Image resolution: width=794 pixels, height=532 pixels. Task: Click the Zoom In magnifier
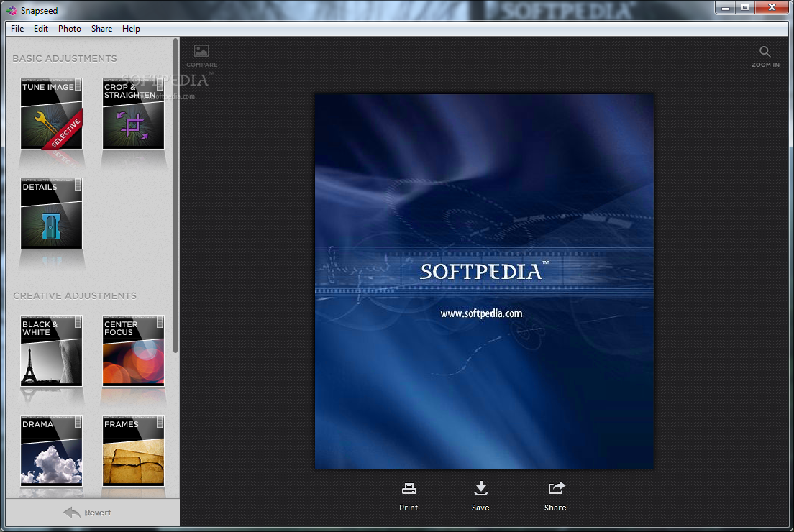[765, 52]
